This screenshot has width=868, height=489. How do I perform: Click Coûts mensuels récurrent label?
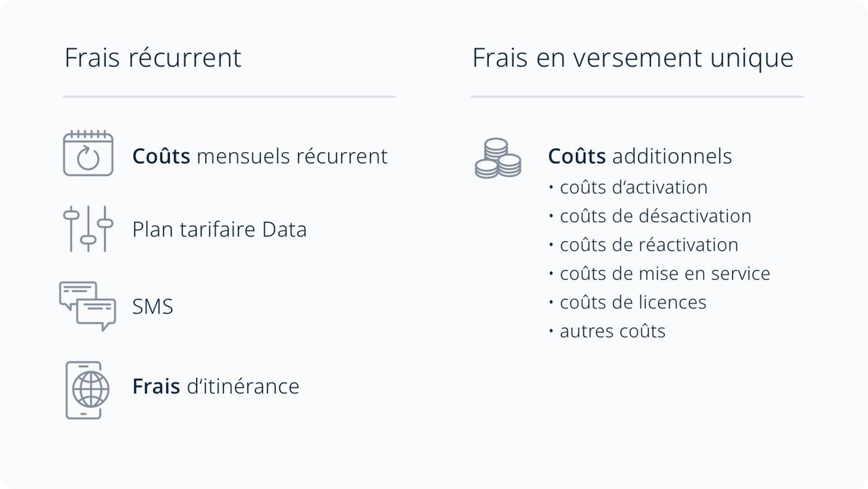[260, 156]
